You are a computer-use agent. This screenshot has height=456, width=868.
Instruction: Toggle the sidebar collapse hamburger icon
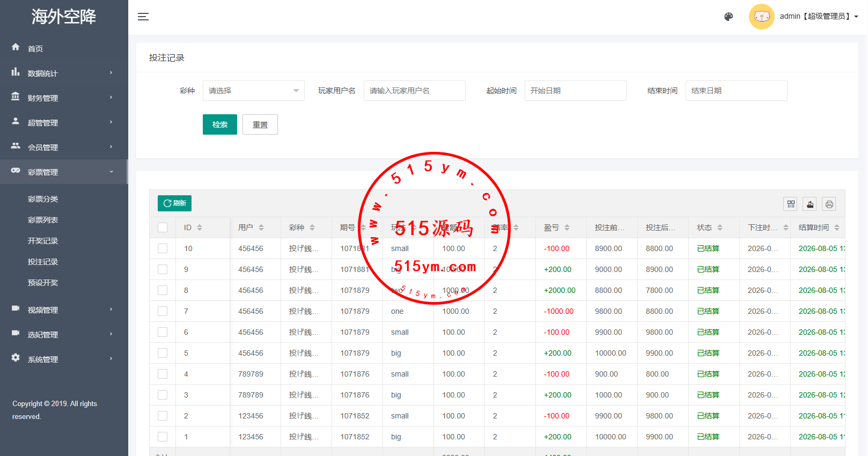point(143,17)
